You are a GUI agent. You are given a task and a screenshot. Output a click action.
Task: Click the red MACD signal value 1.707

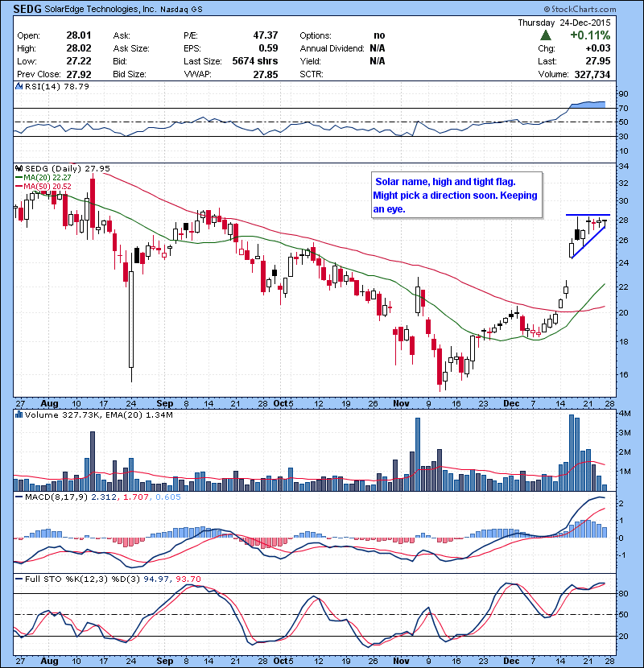pos(136,497)
